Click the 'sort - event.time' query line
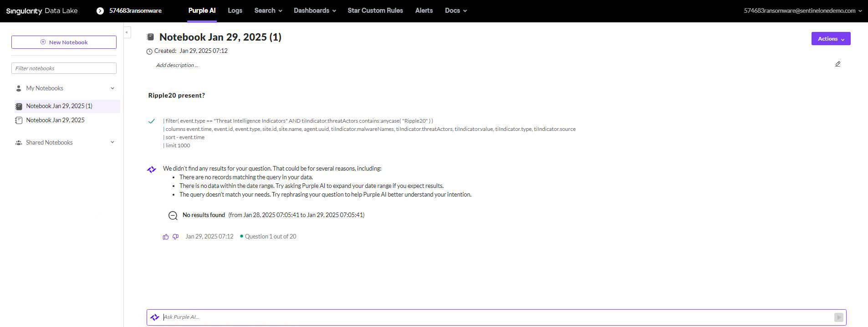The image size is (868, 327). pos(184,137)
